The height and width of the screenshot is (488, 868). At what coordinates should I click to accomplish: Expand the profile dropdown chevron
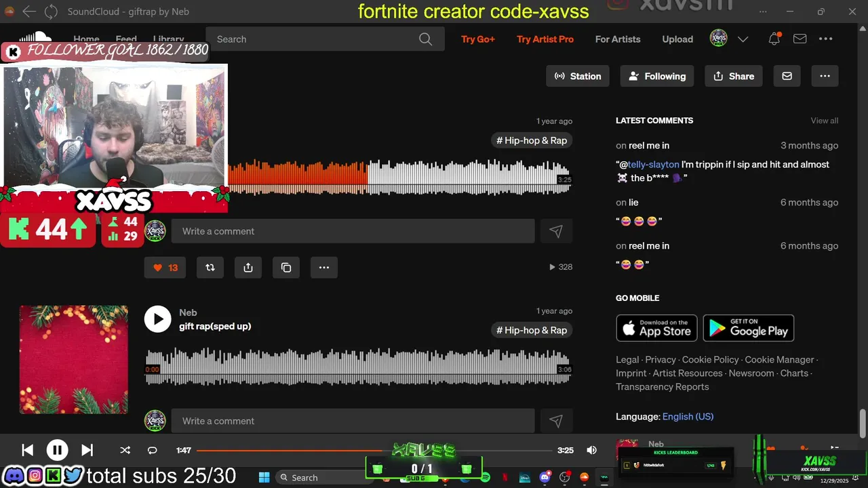tap(743, 39)
